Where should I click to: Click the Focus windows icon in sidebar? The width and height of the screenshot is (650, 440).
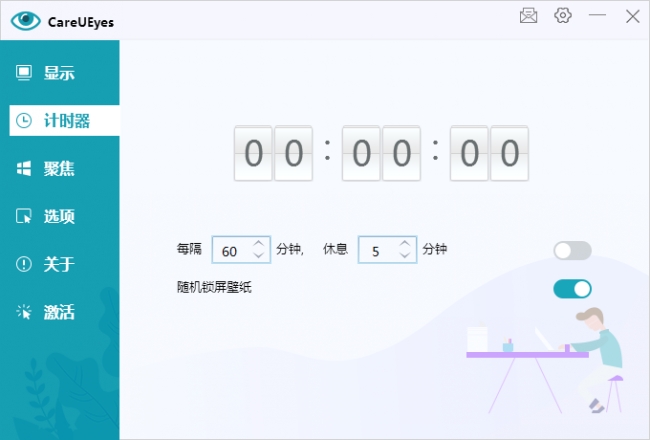pos(24,169)
